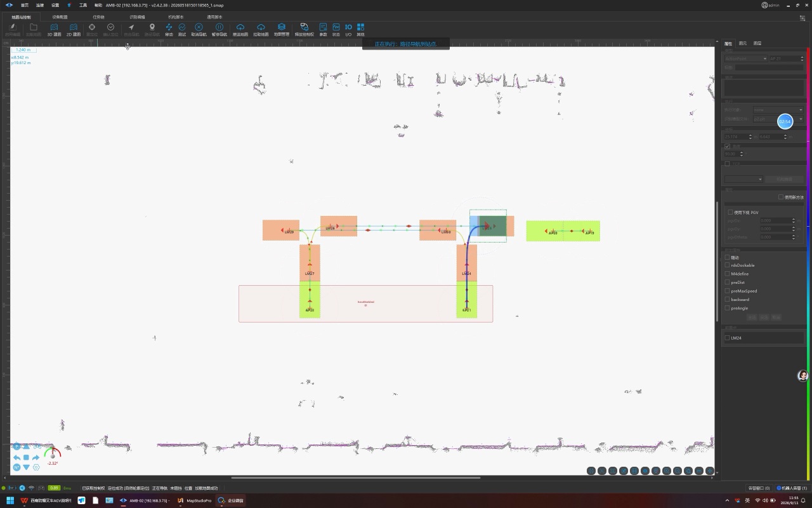Enable the 随动 checkbox
The height and width of the screenshot is (508, 812).
pos(727,257)
